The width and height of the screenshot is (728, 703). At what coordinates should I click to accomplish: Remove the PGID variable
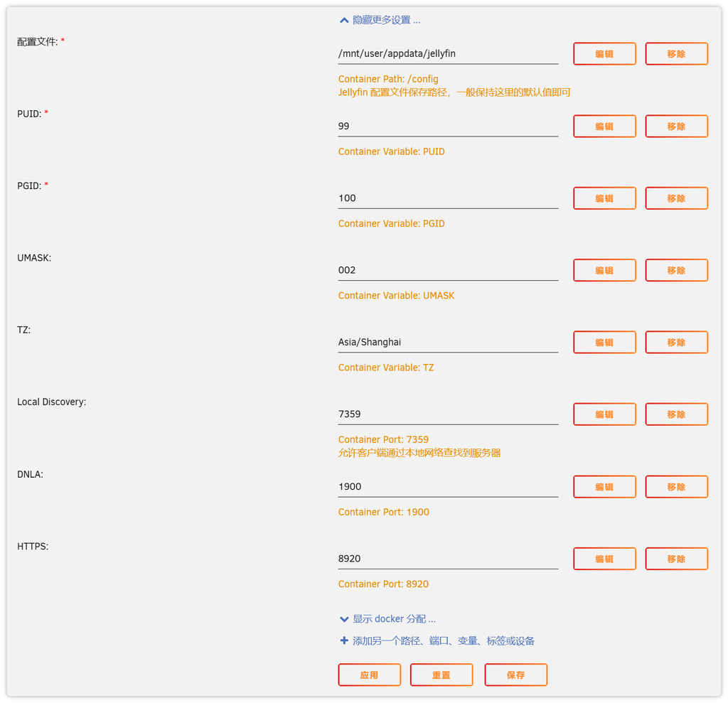676,198
